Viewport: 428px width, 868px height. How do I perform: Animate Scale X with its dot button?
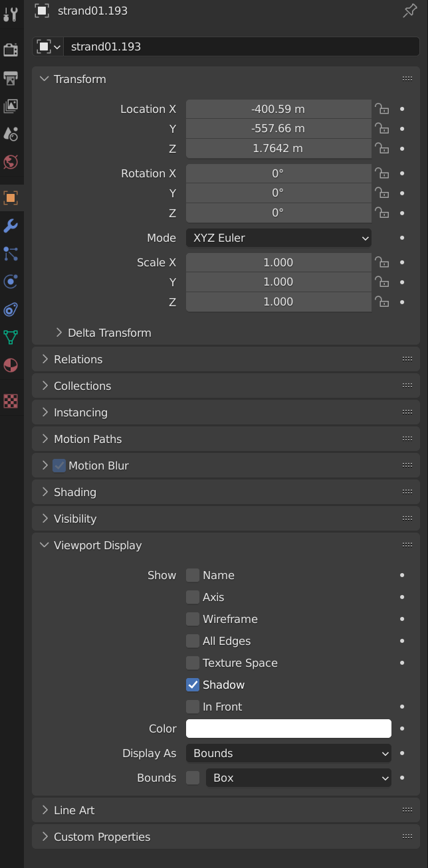402,262
